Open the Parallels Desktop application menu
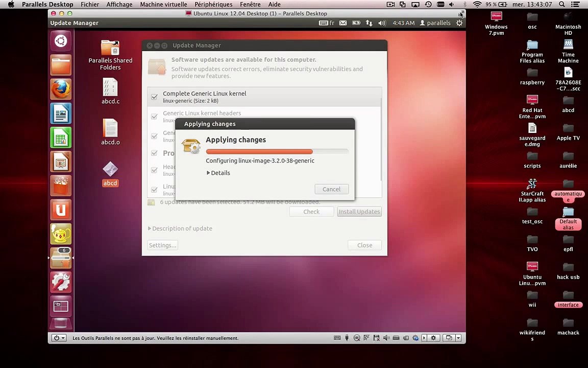588x368 pixels. tap(47, 5)
